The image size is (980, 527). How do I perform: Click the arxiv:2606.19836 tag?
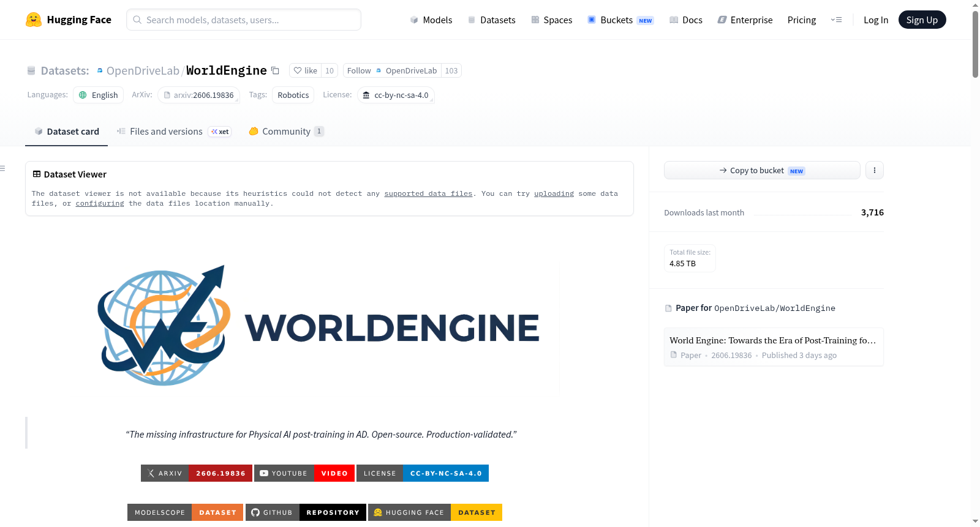click(x=198, y=95)
